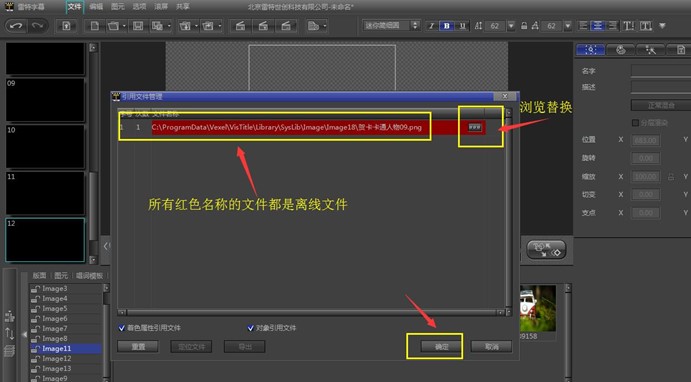The image size is (691, 382).
Task: Open the document template dropdown arrow
Action: click(x=325, y=26)
